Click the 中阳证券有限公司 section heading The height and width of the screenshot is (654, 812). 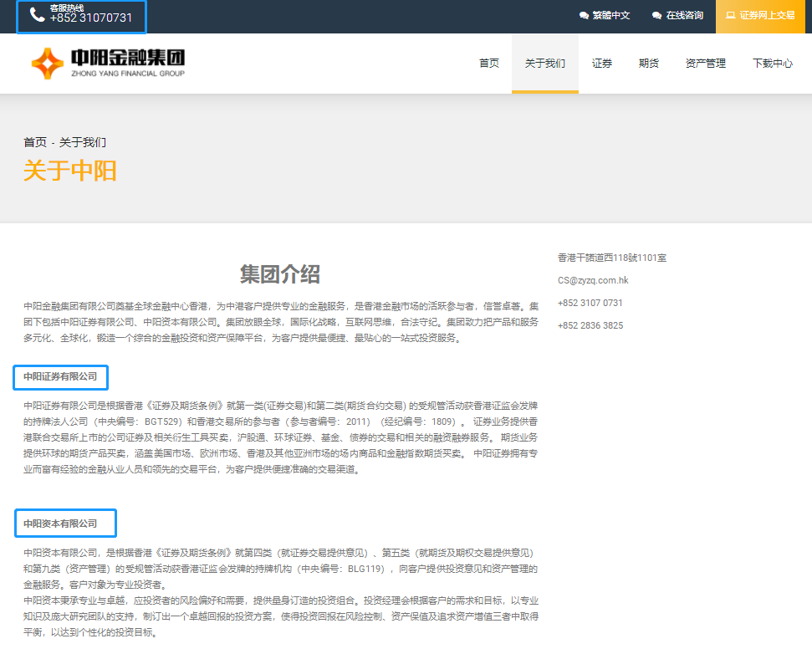[60, 377]
